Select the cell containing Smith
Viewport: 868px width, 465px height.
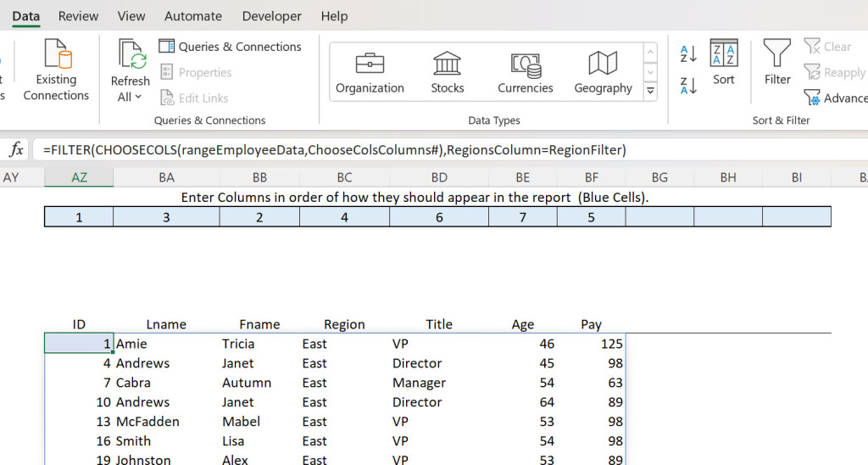coord(167,440)
